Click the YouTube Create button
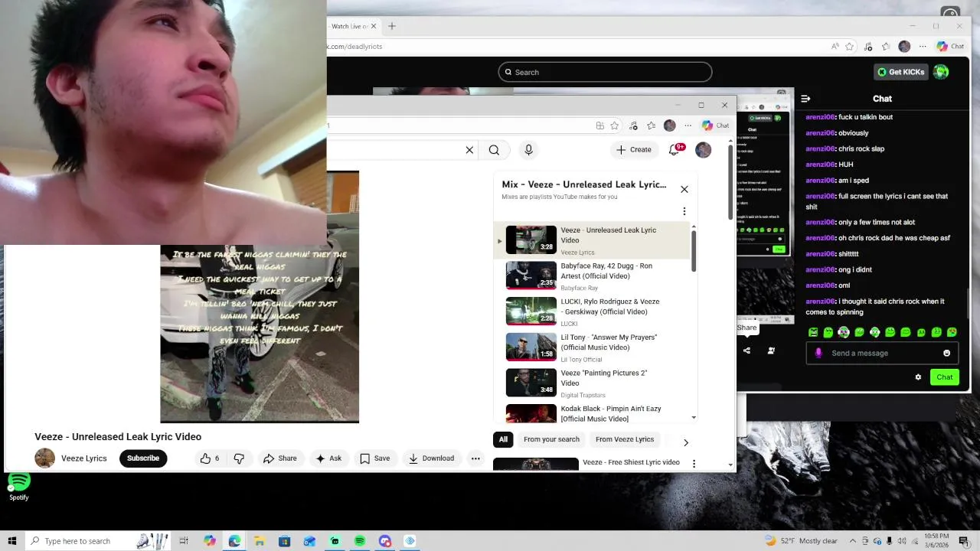The image size is (980, 551). (634, 150)
